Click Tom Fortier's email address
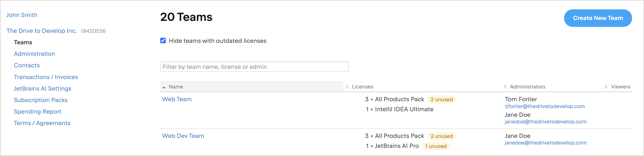The width and height of the screenshot is (644, 156). pyautogui.click(x=544, y=106)
